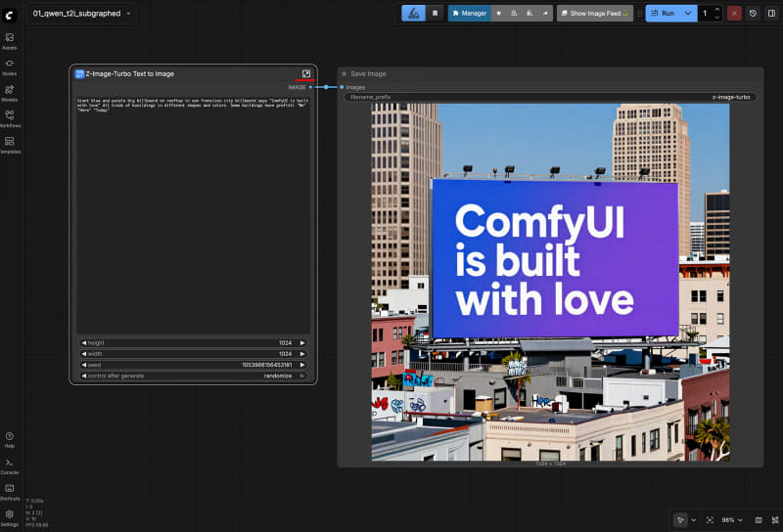The image size is (783, 532).
Task: Click the link midpoint between the nodes
Action: pos(326,87)
